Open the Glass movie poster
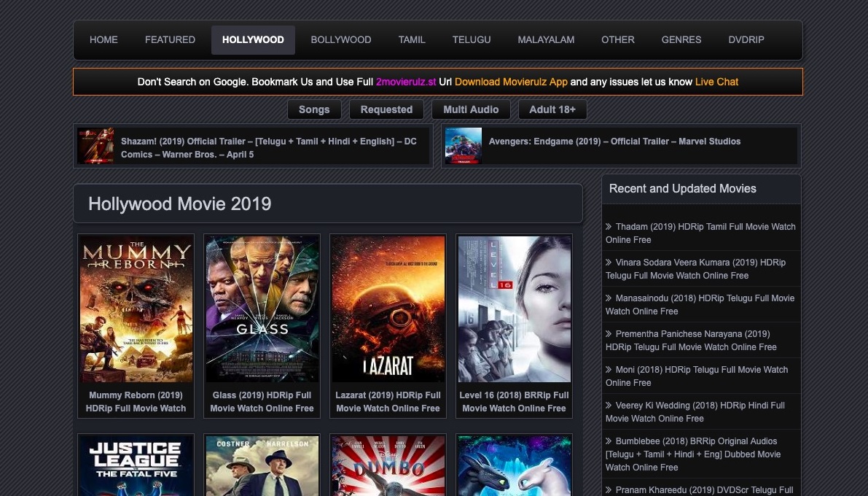The image size is (868, 496). point(262,309)
